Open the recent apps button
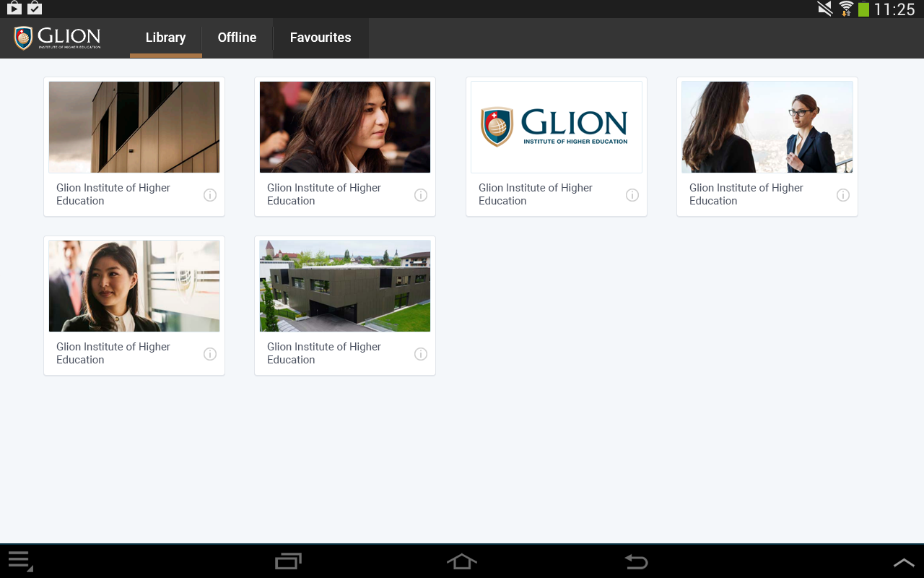The width and height of the screenshot is (924, 578). (288, 561)
